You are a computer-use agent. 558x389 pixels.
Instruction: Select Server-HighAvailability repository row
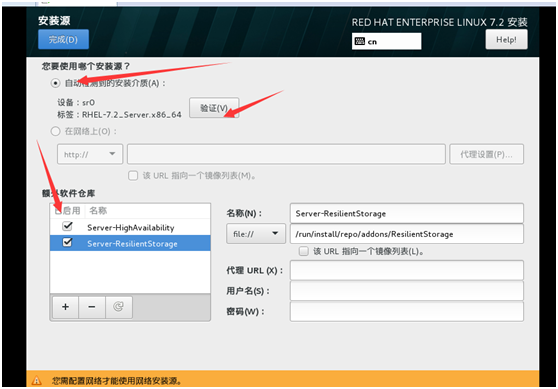coord(130,227)
